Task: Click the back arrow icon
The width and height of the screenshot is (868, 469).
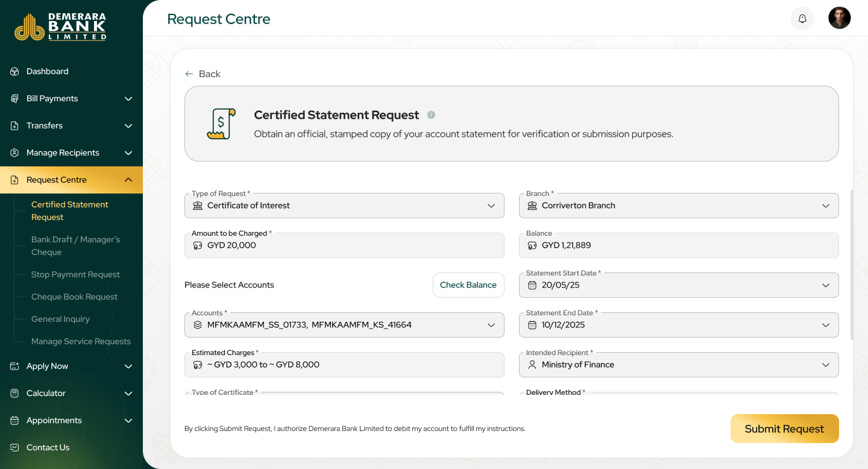Action: point(189,74)
